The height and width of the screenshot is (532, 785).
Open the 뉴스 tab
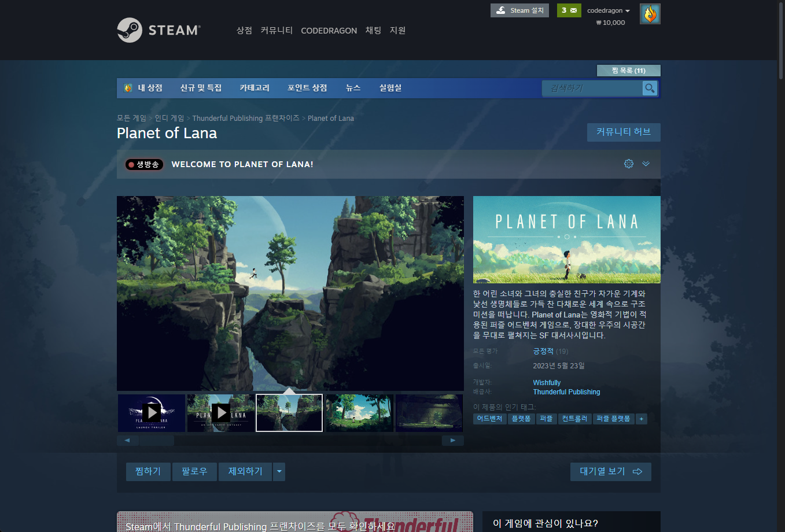pyautogui.click(x=353, y=88)
